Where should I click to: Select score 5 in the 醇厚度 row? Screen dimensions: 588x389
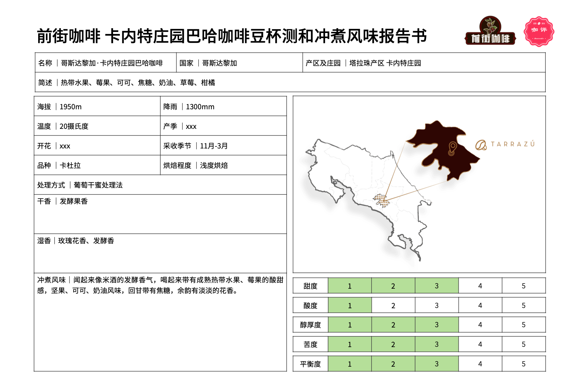pos(523,325)
